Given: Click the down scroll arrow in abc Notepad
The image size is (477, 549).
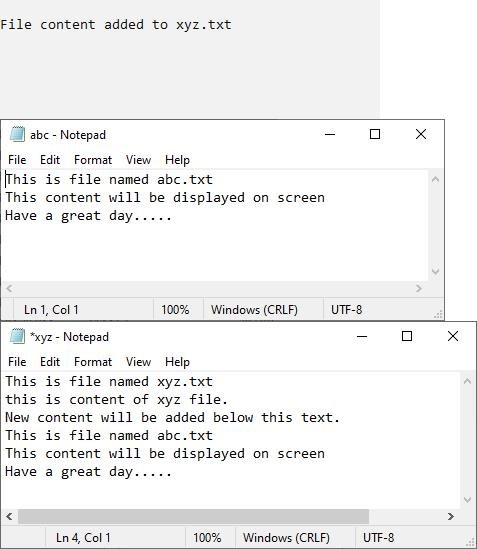Looking at the screenshot, I should pyautogui.click(x=435, y=271).
